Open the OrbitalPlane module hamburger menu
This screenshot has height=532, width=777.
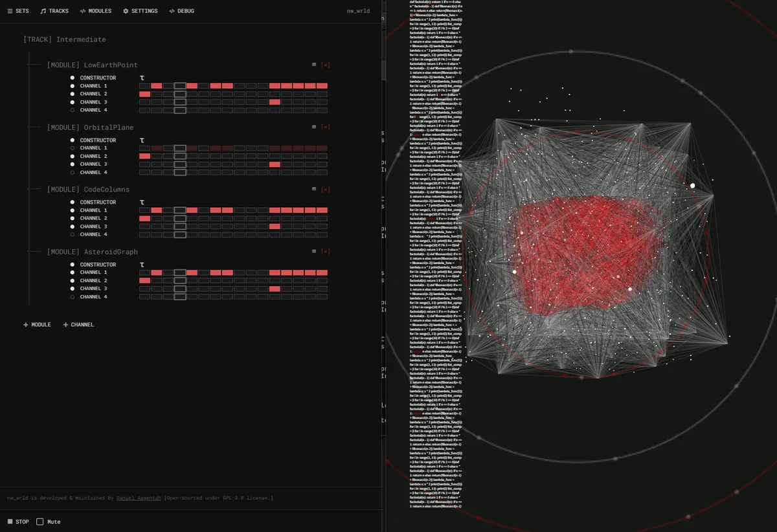(x=314, y=127)
